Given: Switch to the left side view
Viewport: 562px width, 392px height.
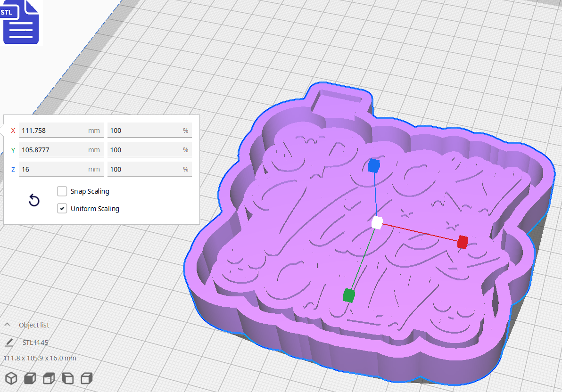Looking at the screenshot, I should click(x=67, y=378).
